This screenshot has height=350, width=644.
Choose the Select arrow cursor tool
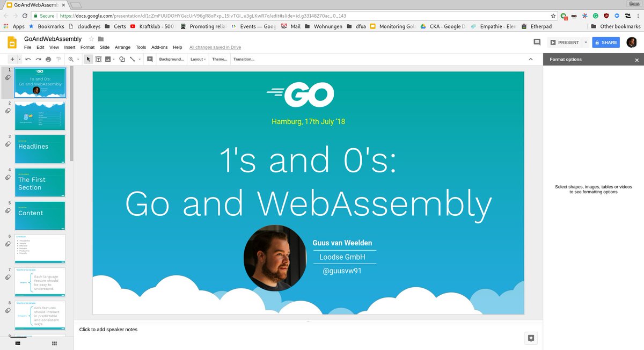click(89, 59)
